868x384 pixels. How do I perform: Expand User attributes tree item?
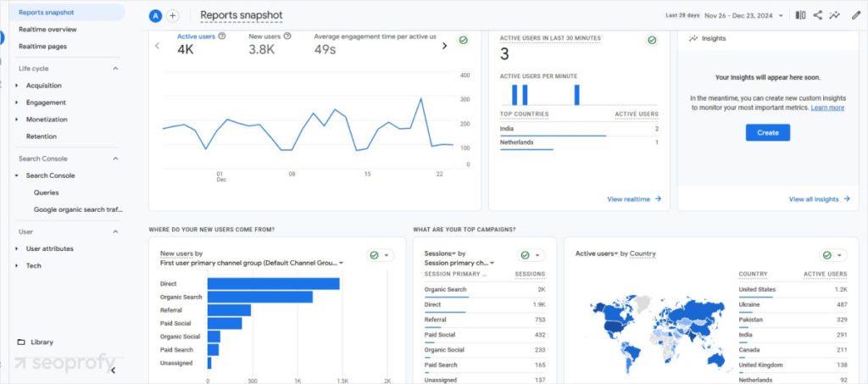(17, 249)
